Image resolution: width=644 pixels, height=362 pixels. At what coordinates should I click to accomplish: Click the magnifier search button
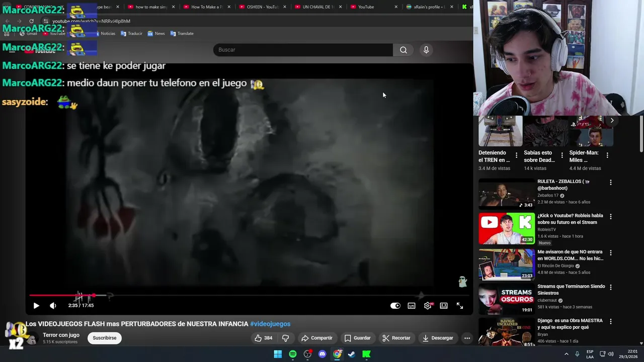point(404,50)
